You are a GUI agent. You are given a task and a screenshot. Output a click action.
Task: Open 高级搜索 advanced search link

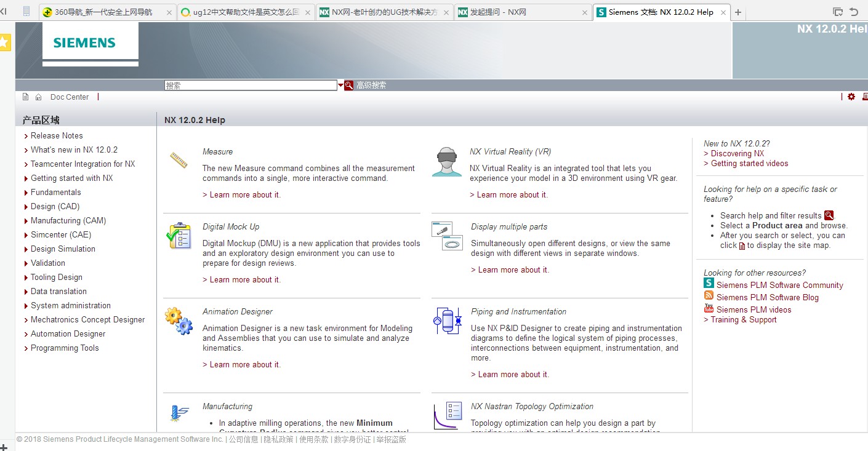pyautogui.click(x=371, y=86)
